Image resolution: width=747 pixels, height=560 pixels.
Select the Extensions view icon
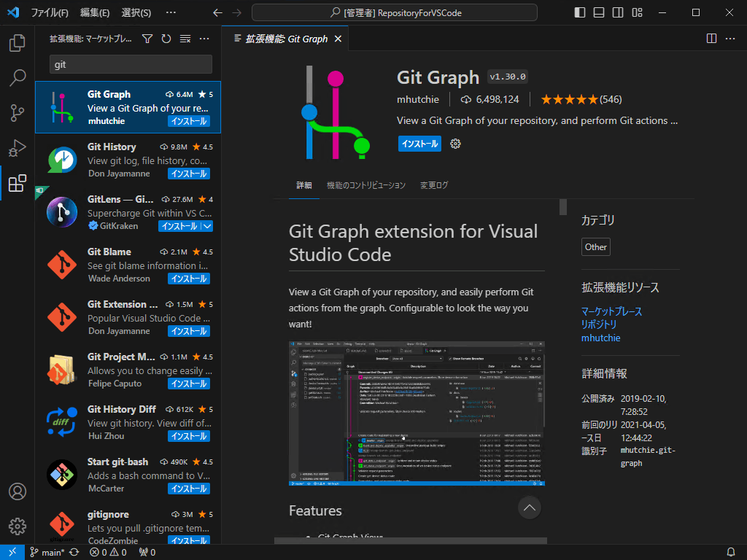[18, 183]
